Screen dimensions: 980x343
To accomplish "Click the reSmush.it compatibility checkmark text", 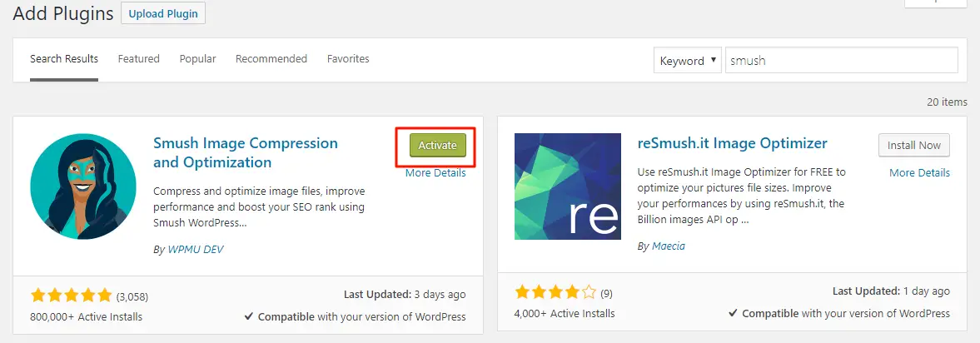I will [x=839, y=313].
